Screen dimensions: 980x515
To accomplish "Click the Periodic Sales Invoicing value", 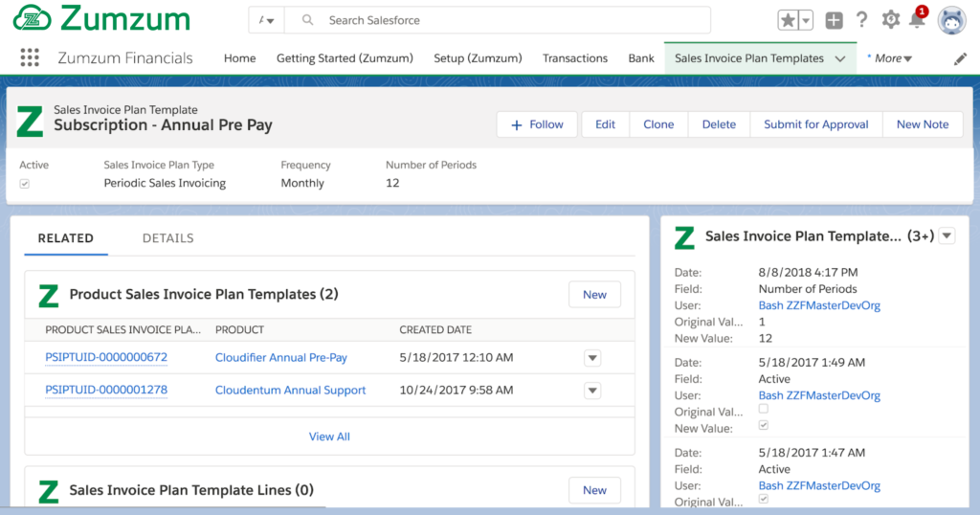I will pos(165,183).
